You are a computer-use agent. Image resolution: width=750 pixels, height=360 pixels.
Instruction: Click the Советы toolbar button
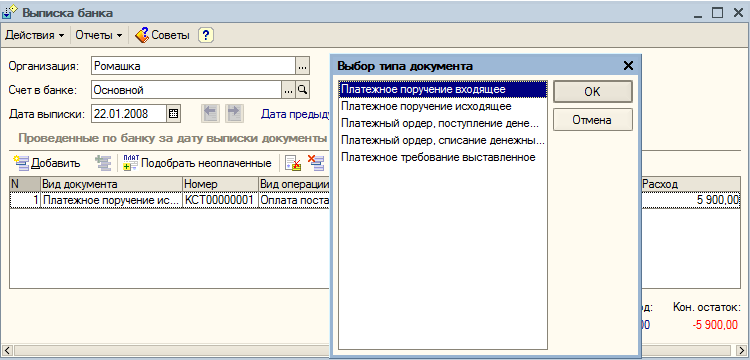(x=163, y=35)
